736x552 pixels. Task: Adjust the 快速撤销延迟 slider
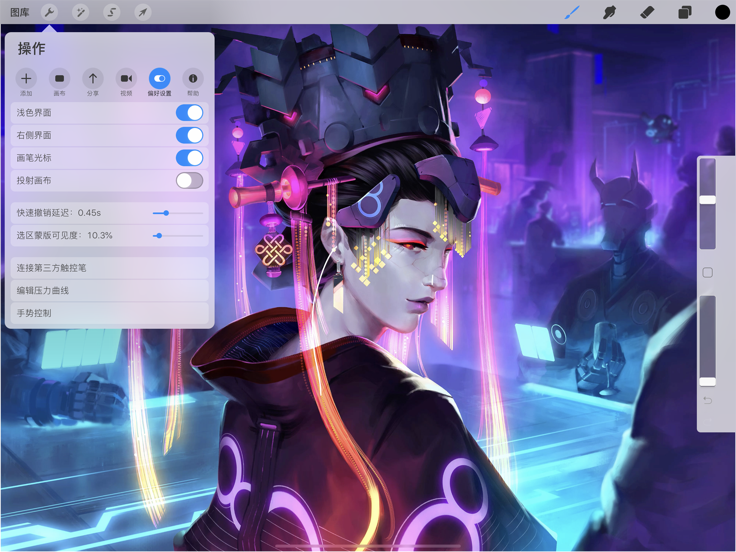(x=178, y=213)
